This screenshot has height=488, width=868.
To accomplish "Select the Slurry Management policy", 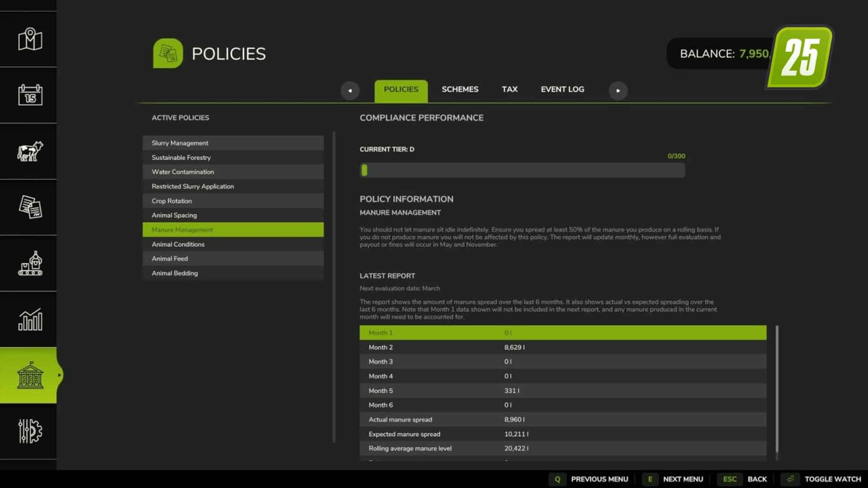I will click(233, 143).
